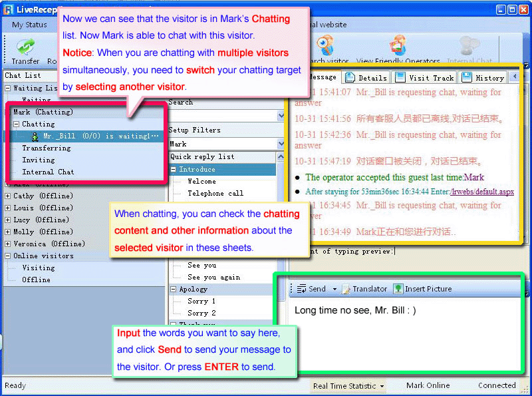Screen dimensions: 532x396
Task: Expand the Lucy (Offline) operator node
Action: (8, 220)
